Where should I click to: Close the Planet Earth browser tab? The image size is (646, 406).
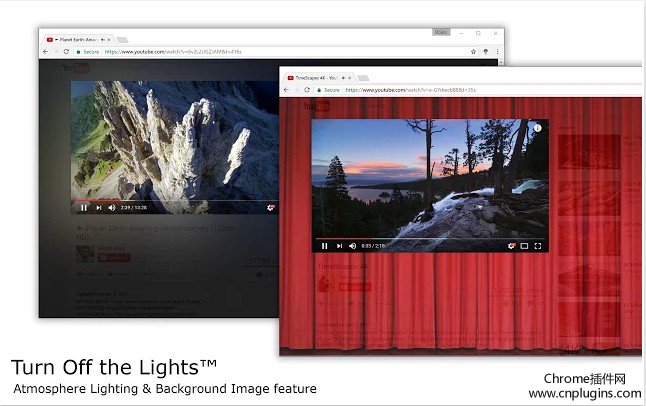109,40
